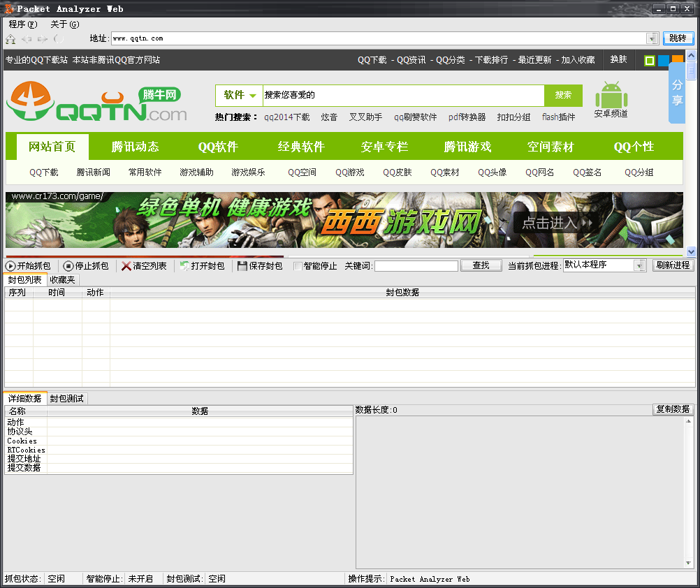Switch to the 封包列表 tab
This screenshot has width=700, height=588.
25,280
